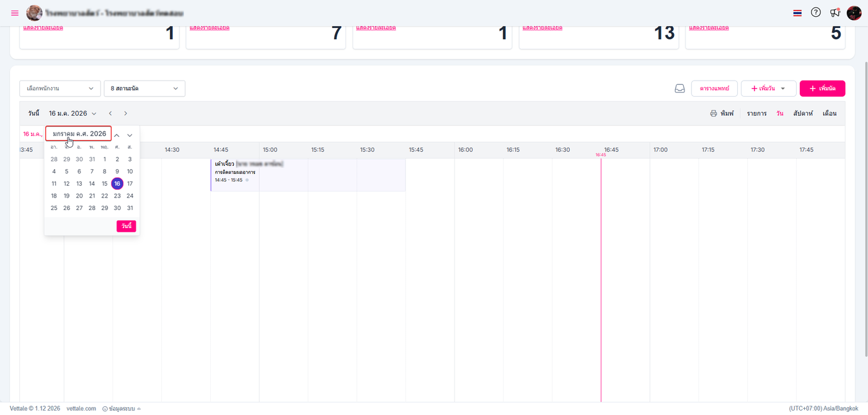Open the เพิ่มวัน dropdown arrow

pos(783,89)
